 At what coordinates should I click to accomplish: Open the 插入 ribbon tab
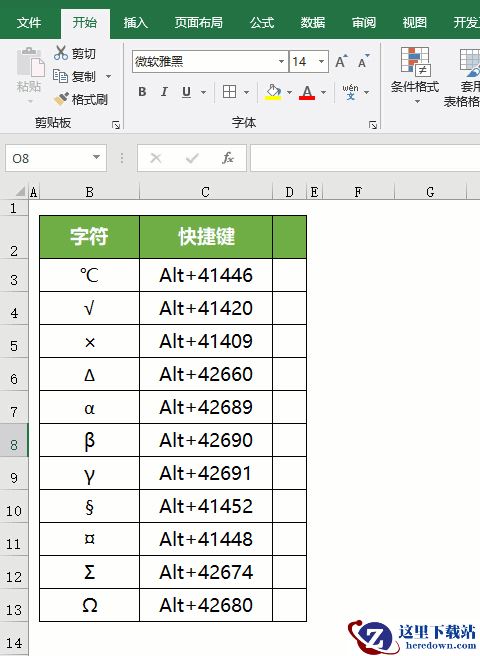point(136,22)
